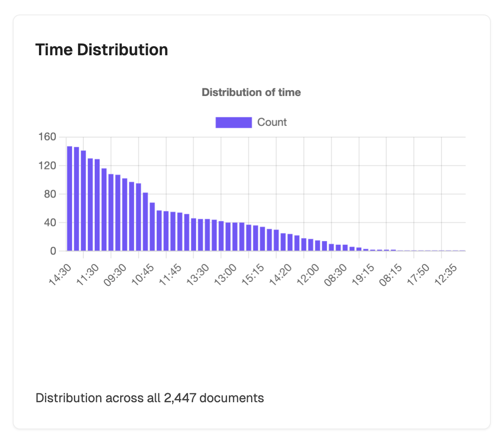Click the 40 y-axis value

click(50, 222)
